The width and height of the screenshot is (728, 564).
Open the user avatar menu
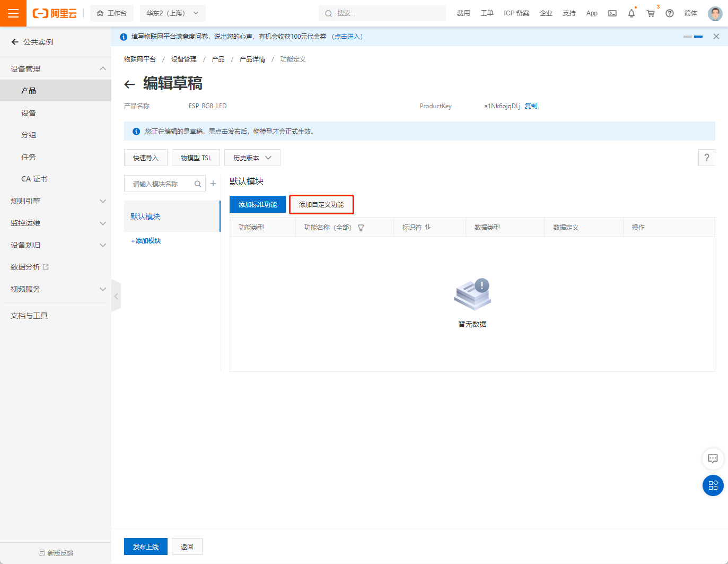point(715,13)
